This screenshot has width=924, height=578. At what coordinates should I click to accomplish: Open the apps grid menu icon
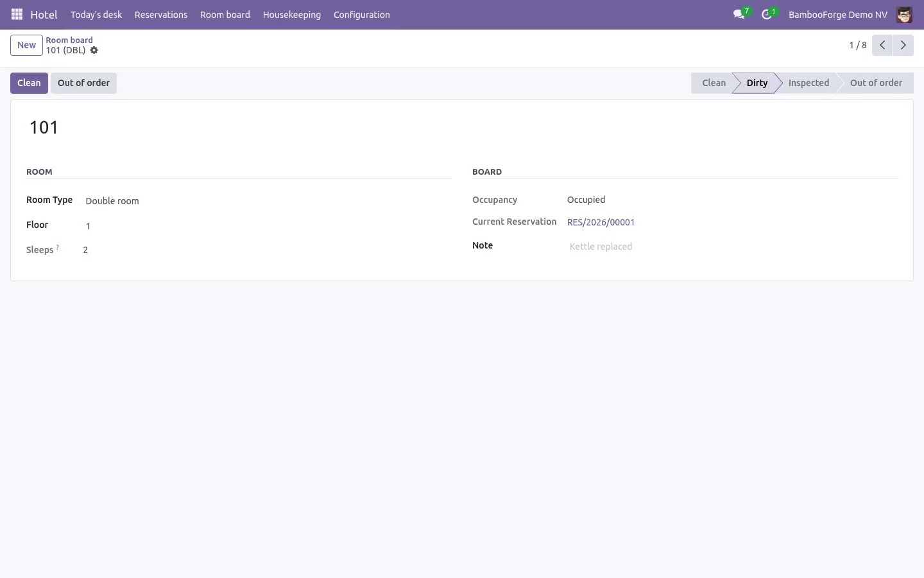point(17,14)
